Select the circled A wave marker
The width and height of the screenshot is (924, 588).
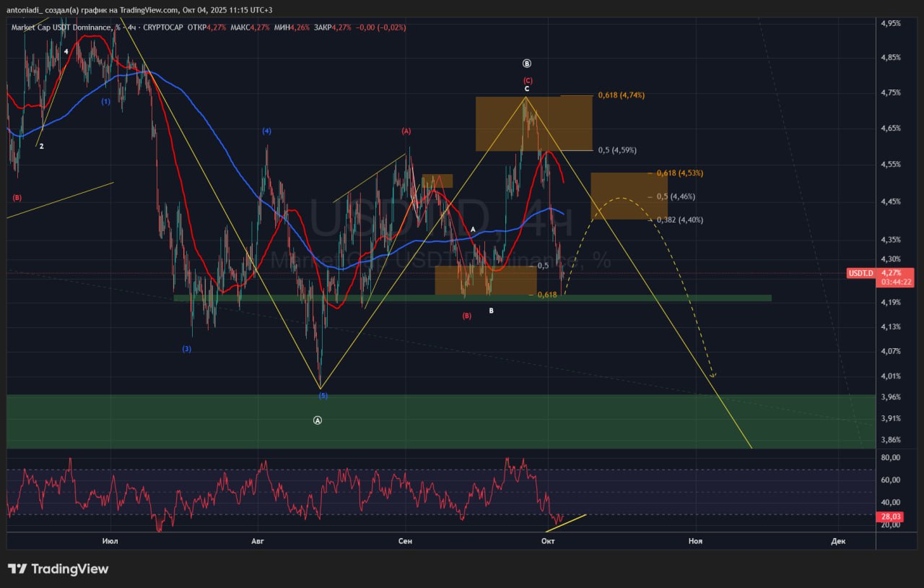(x=318, y=420)
